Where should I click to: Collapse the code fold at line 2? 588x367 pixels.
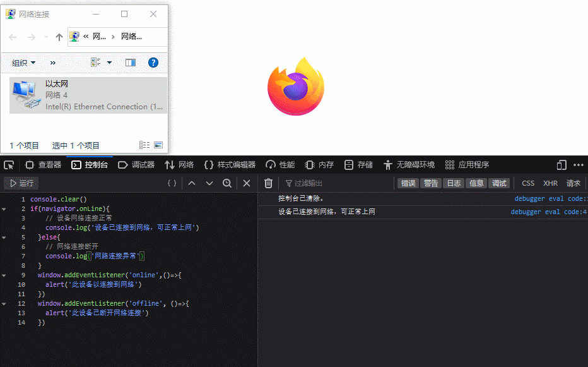click(x=4, y=209)
